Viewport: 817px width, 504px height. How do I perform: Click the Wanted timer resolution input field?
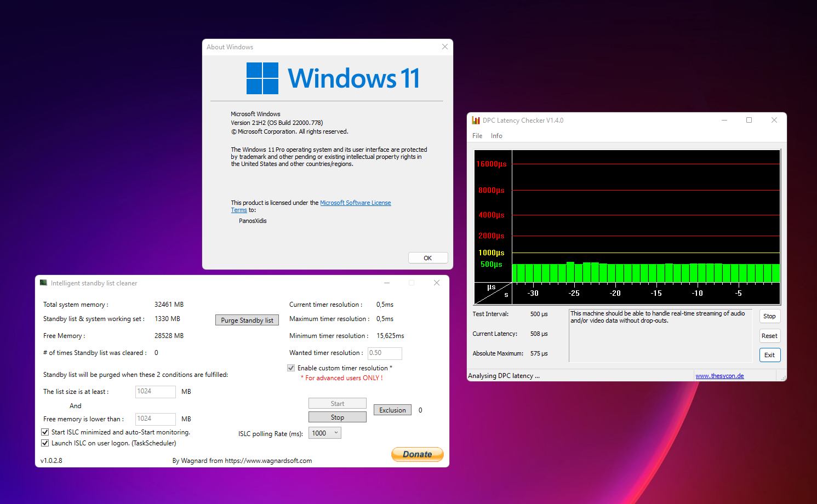click(385, 353)
